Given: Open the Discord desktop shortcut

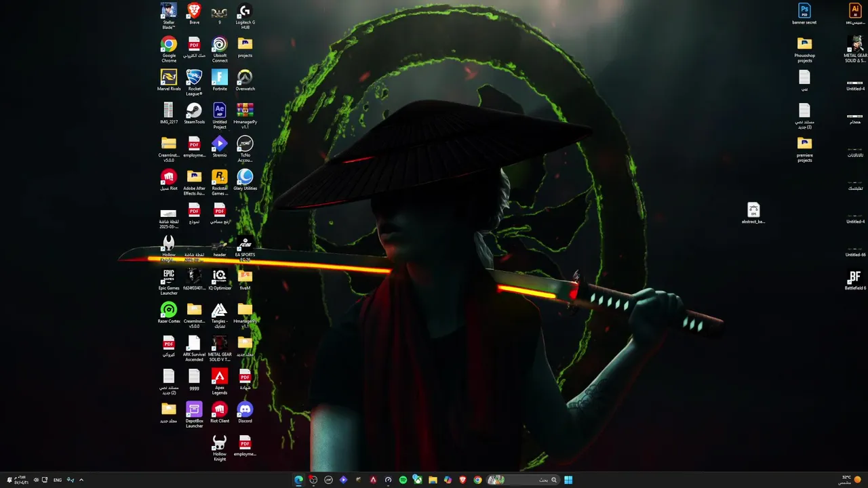Looking at the screenshot, I should coord(245,412).
